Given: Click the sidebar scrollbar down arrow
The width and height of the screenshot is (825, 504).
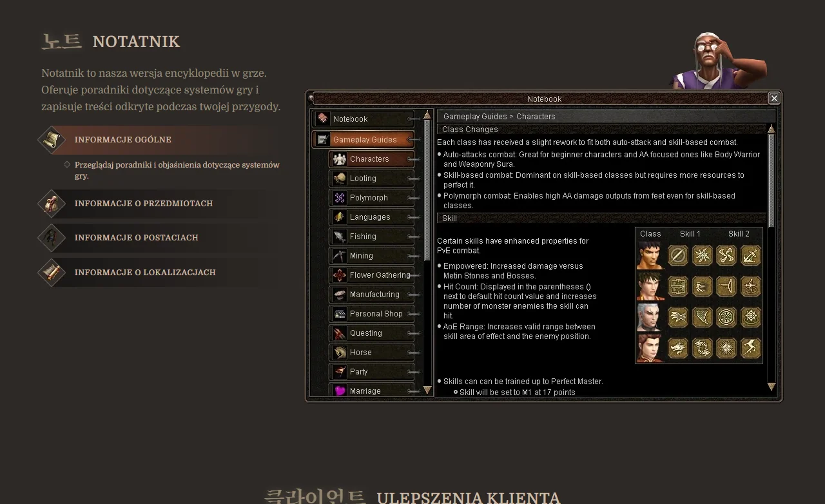Looking at the screenshot, I should tap(427, 390).
